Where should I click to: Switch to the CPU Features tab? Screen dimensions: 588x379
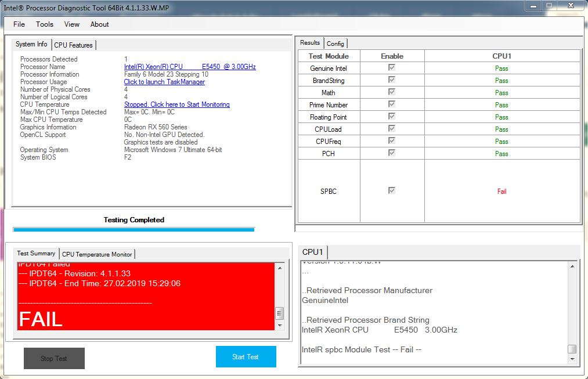click(x=74, y=45)
